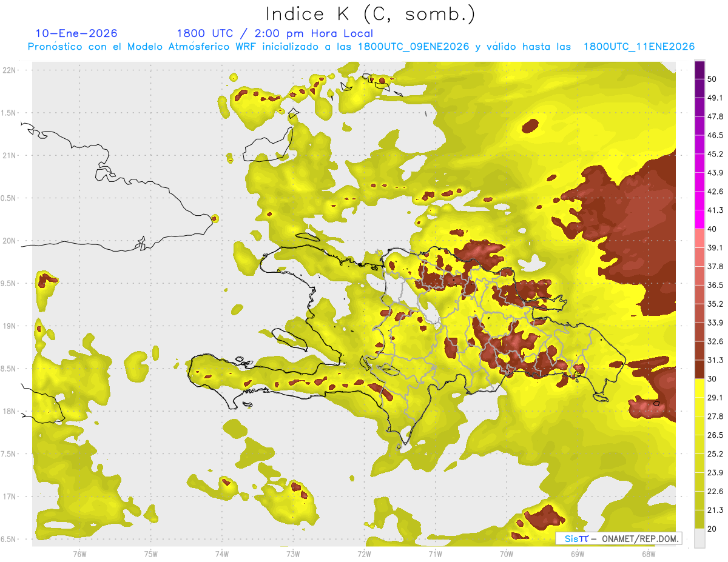The width and height of the screenshot is (728, 562).
Task: Click the longitude axis label "76W"
Action: pos(79,554)
